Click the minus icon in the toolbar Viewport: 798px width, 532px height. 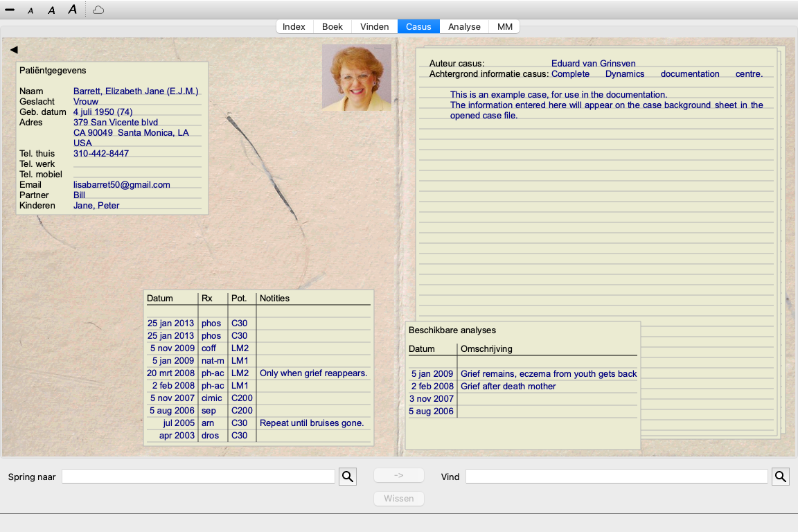[10, 10]
